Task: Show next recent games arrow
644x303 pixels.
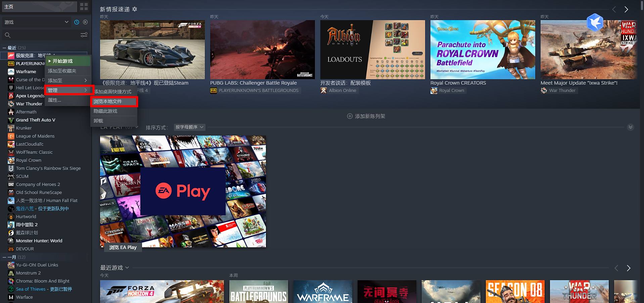Action: pos(629,268)
